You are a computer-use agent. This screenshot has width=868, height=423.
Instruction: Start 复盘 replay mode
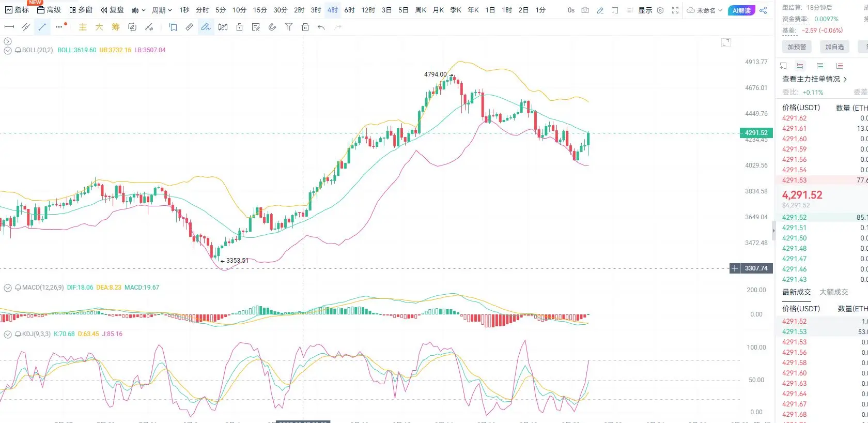click(112, 10)
